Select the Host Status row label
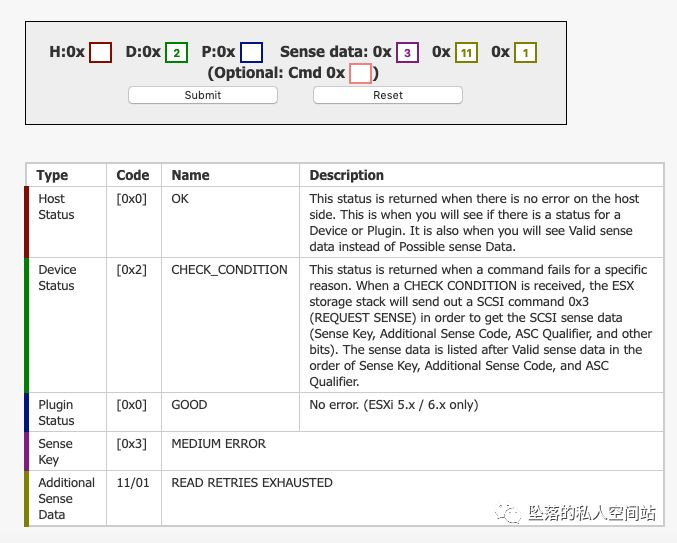The image size is (677, 543). 56,206
